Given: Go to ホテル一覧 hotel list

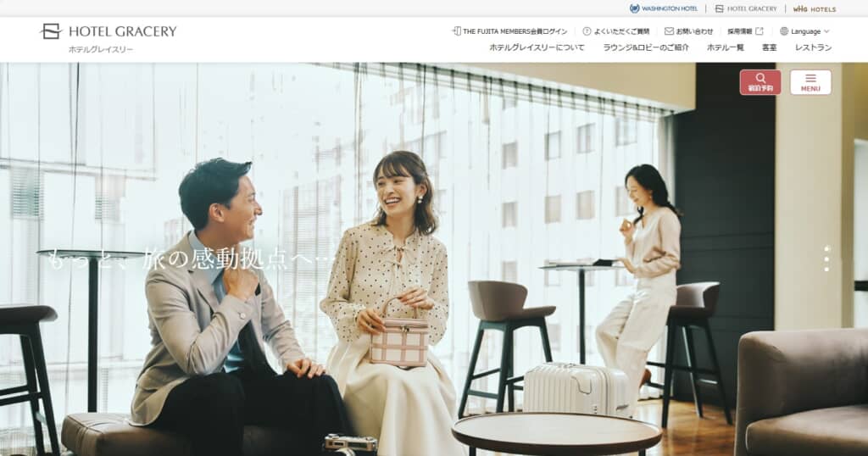Looking at the screenshot, I should [725, 47].
